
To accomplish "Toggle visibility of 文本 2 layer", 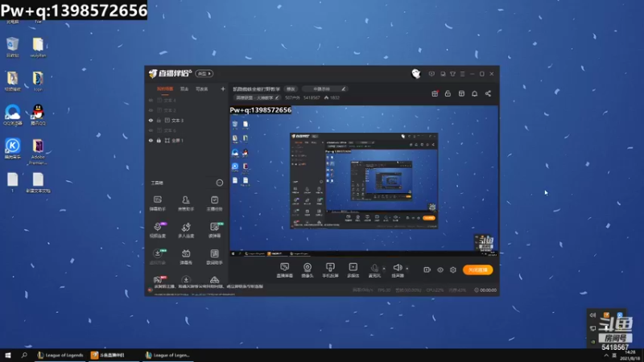I will pyautogui.click(x=151, y=110).
